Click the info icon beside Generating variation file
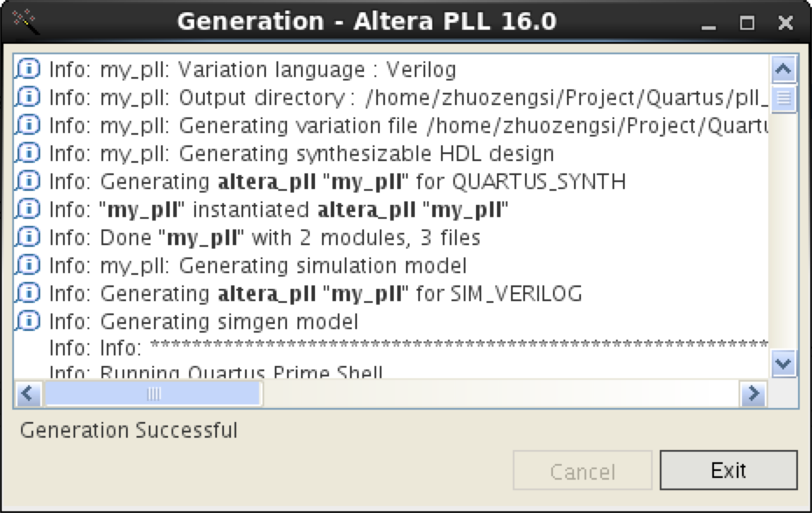The width and height of the screenshot is (812, 513). 27,125
